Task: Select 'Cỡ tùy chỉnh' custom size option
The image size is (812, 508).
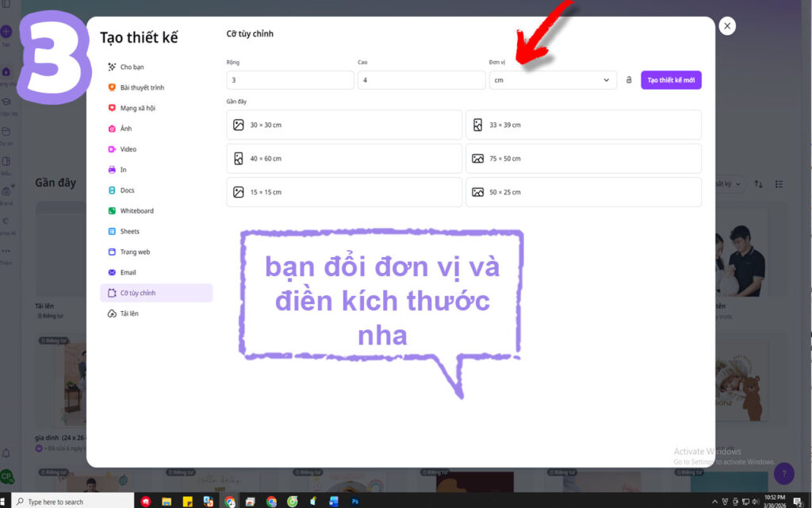Action: 156,293
